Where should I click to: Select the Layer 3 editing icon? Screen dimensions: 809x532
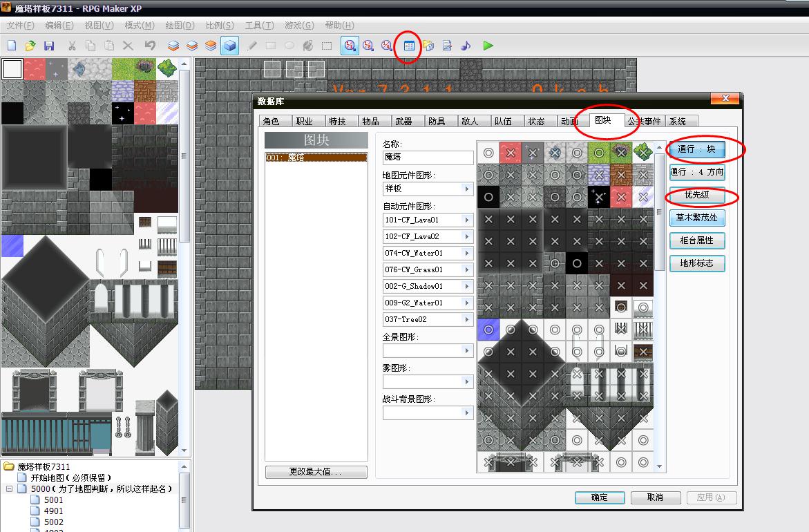(x=211, y=46)
